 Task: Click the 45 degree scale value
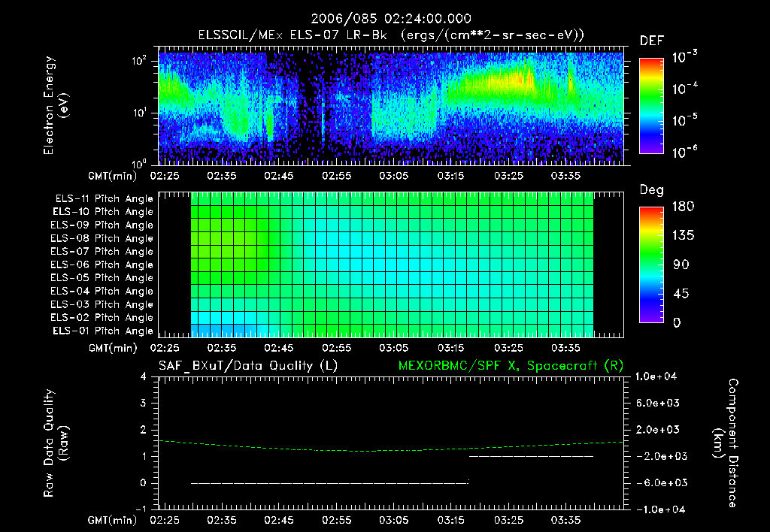[681, 294]
